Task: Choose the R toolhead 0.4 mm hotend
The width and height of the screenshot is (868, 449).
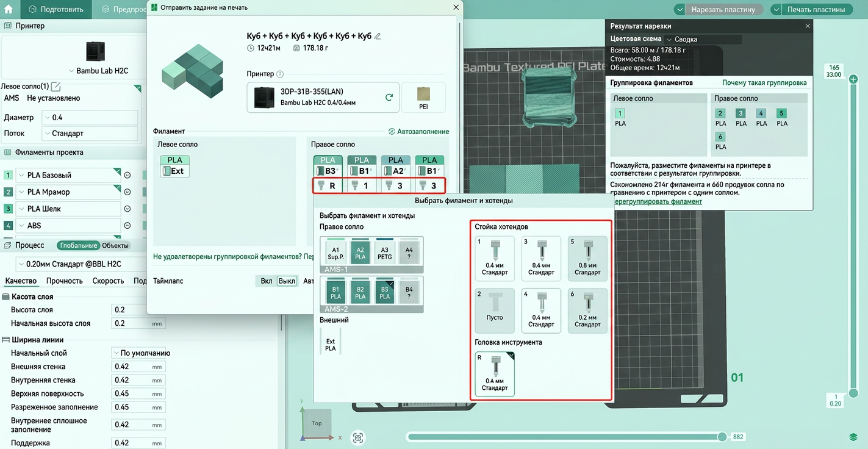Action: [x=495, y=374]
